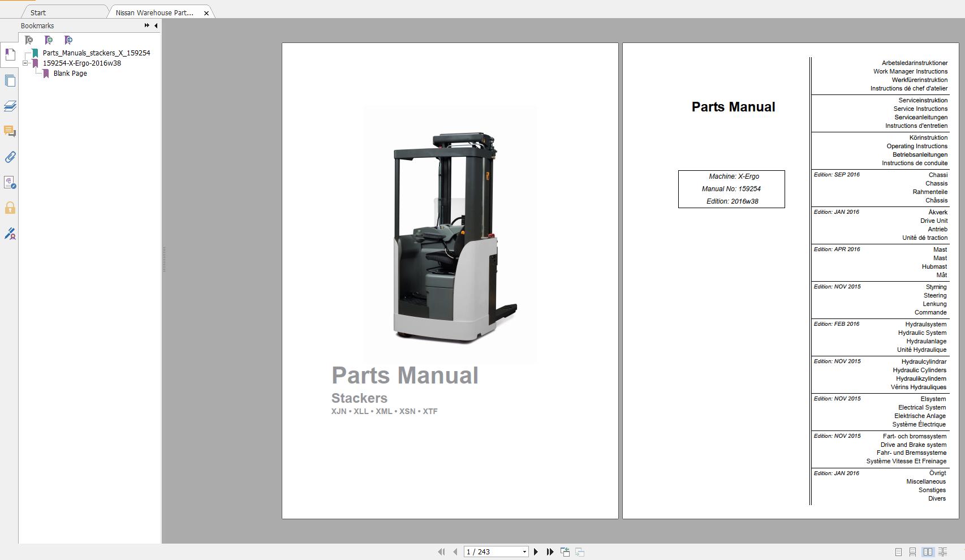Click the second bookmark tool with plus
The height and width of the screenshot is (560, 965).
tap(49, 40)
